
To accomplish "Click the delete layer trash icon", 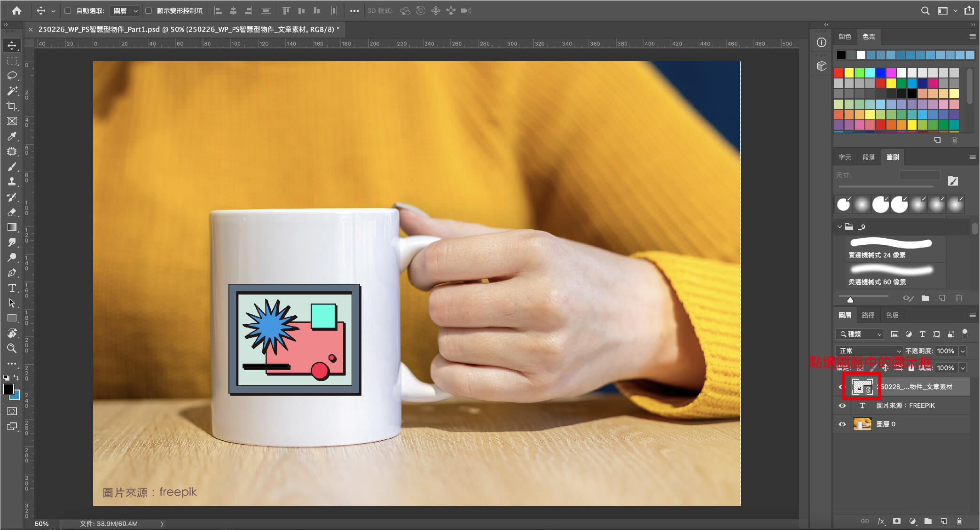I will [959, 521].
